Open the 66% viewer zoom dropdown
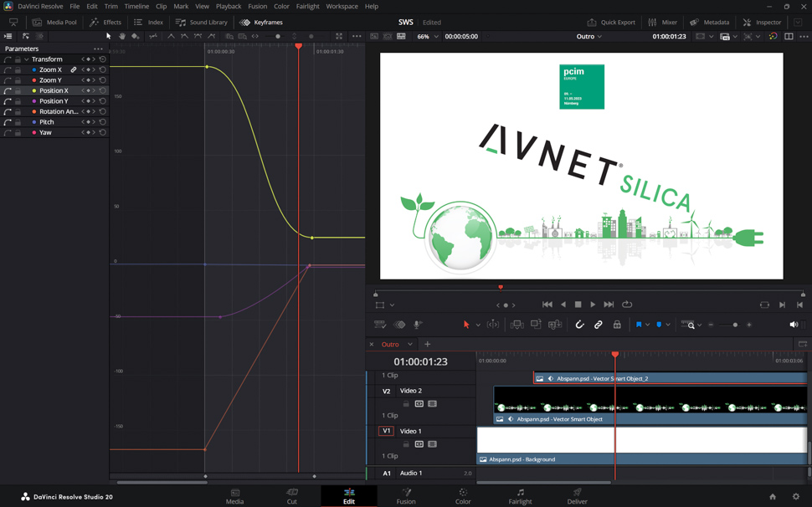Viewport: 812px width, 507px height. (x=428, y=37)
